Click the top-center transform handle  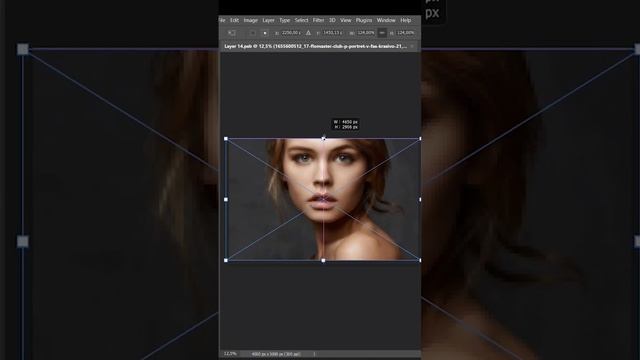[323, 139]
